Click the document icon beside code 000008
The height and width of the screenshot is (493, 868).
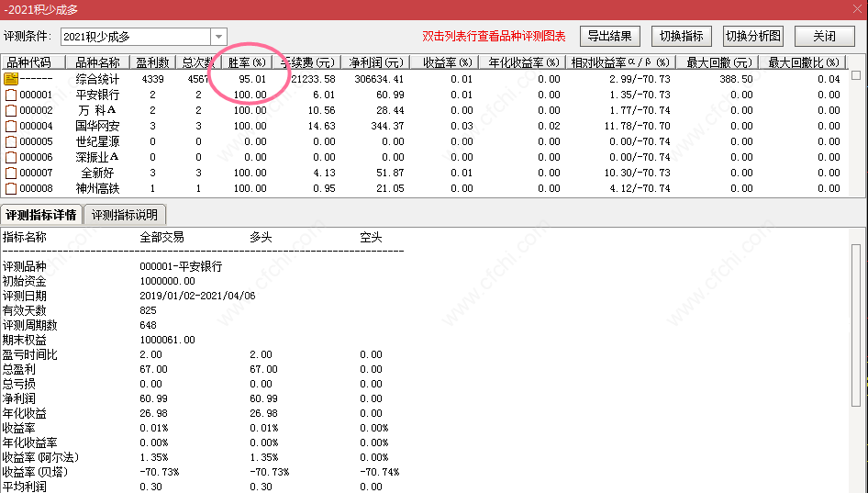(10, 188)
